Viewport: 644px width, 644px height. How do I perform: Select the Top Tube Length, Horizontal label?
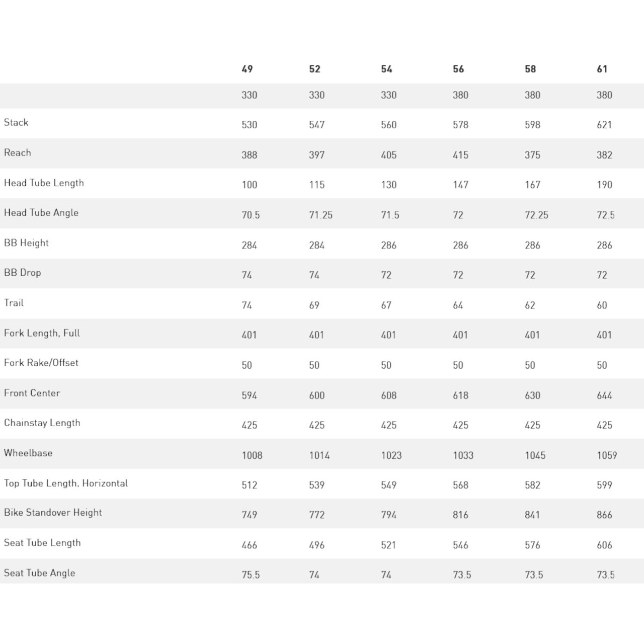click(x=66, y=483)
